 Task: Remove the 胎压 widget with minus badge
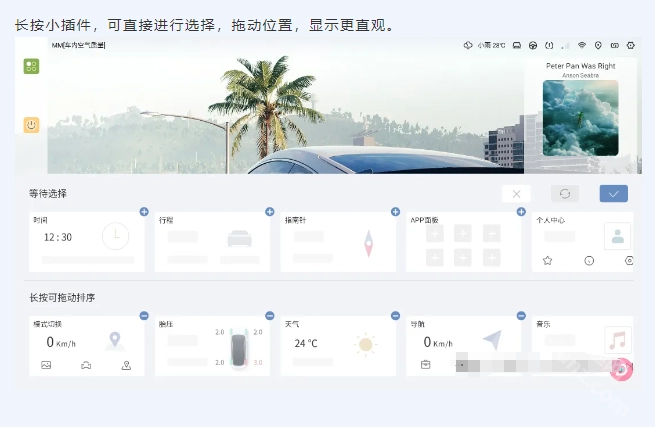tap(269, 316)
